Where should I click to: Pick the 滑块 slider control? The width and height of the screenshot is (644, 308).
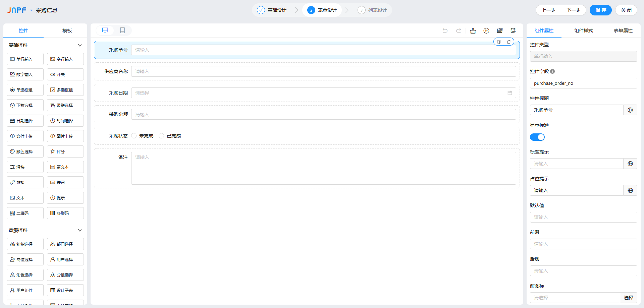pyautogui.click(x=25, y=167)
